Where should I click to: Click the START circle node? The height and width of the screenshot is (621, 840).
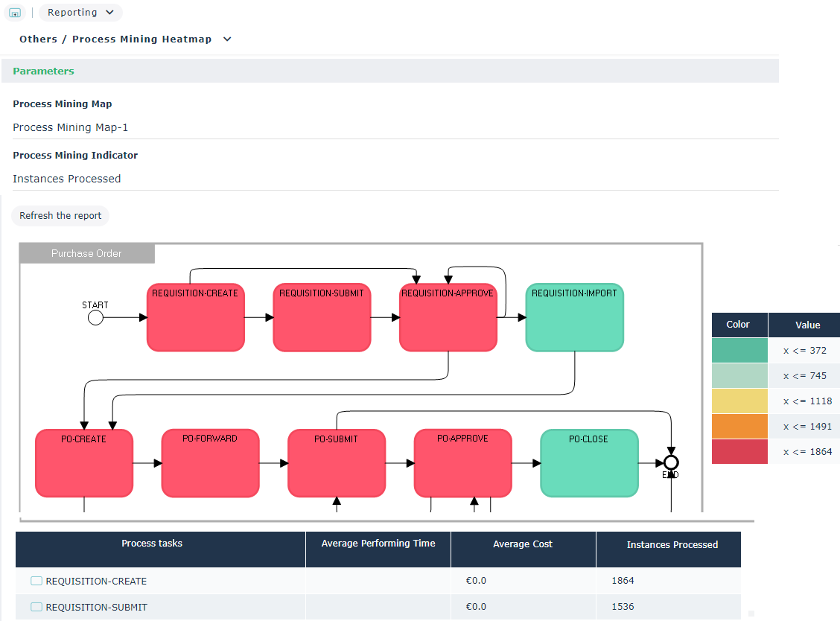[95, 318]
